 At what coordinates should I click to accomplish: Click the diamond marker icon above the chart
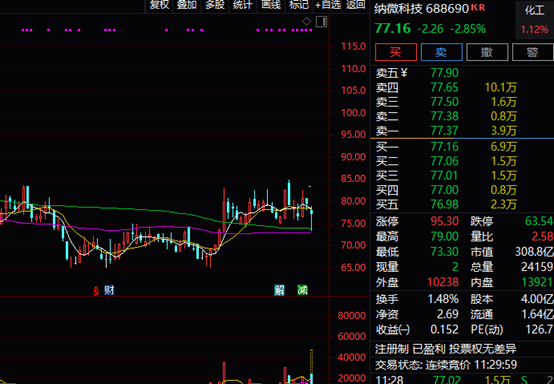pos(306,22)
